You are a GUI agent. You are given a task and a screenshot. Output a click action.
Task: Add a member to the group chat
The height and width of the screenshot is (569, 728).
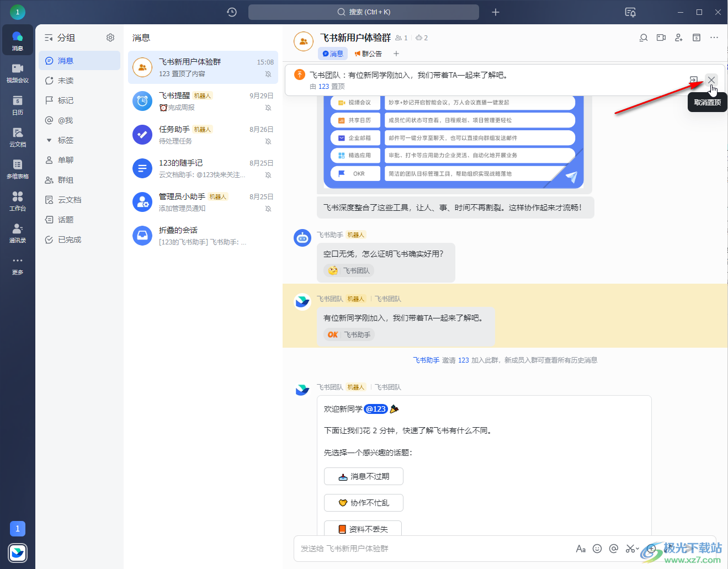679,38
